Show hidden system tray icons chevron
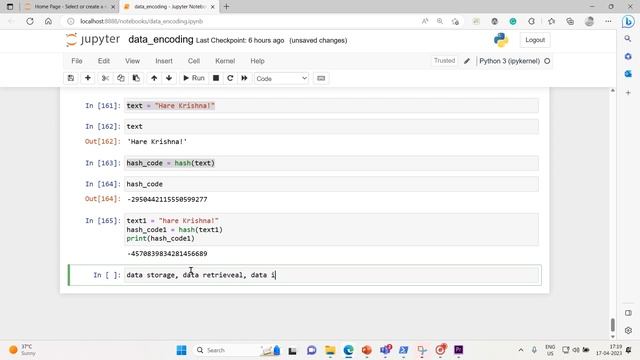 click(521, 350)
